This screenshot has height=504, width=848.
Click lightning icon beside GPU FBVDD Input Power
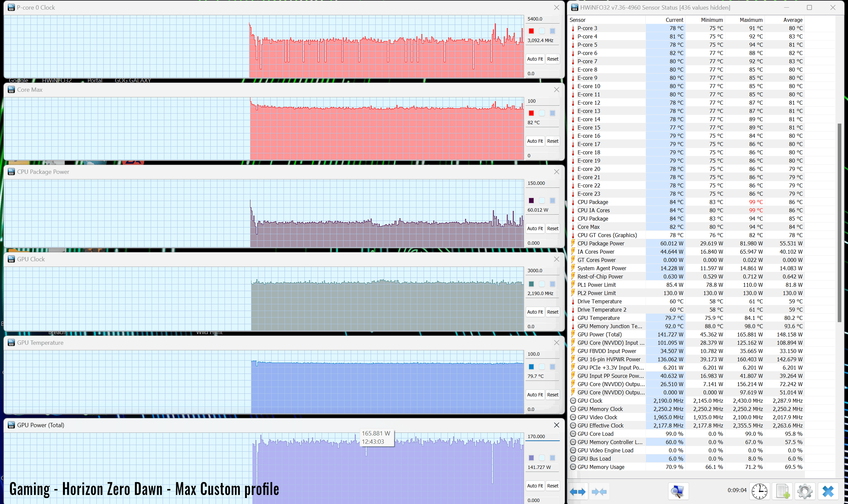click(x=573, y=351)
